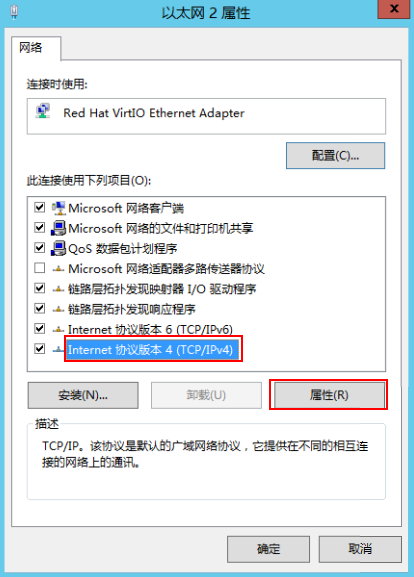Select the 网络 tab

[x=31, y=48]
